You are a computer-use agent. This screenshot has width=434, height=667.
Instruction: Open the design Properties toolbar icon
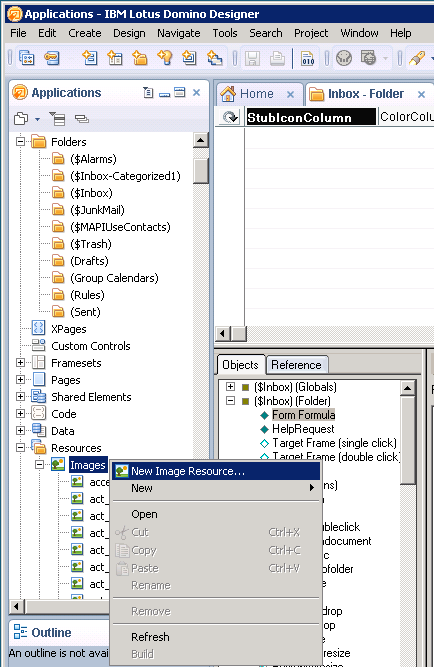point(27,57)
